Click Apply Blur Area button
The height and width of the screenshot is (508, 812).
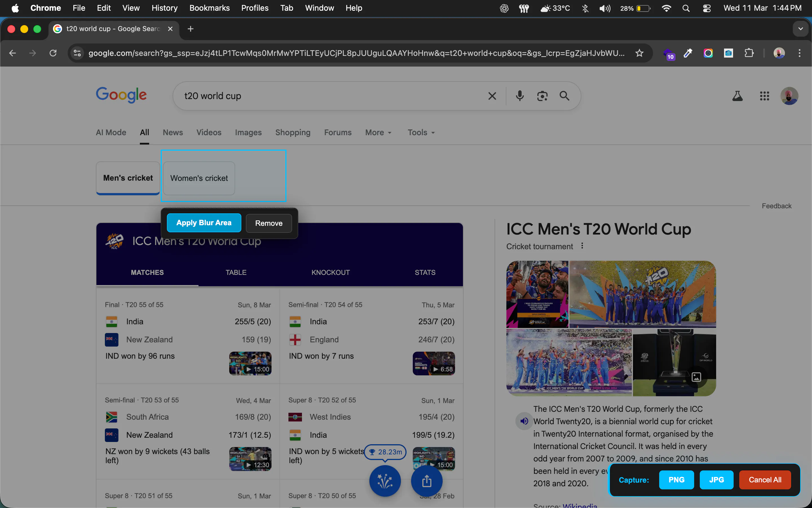click(x=204, y=223)
